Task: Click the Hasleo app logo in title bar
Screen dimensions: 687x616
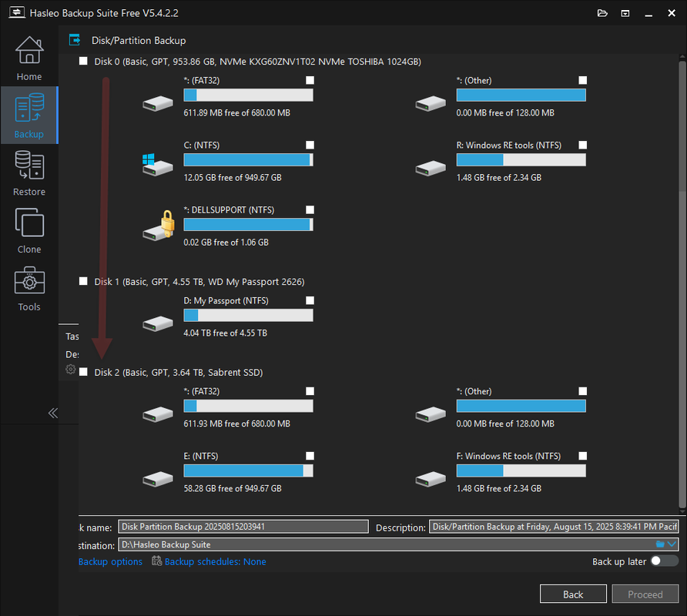Action: [17, 12]
